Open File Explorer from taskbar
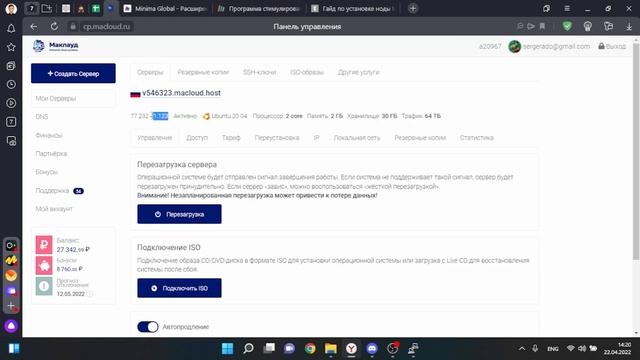 click(331, 348)
